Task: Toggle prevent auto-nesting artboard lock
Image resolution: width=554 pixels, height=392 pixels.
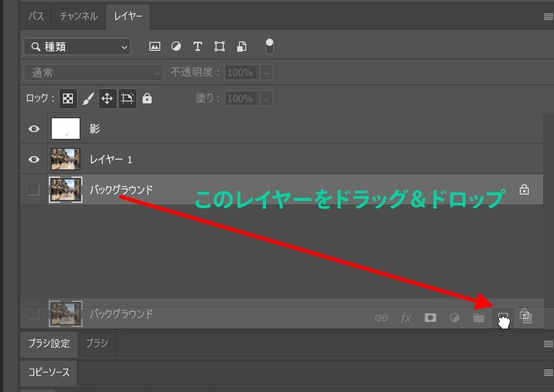Action: click(x=127, y=98)
